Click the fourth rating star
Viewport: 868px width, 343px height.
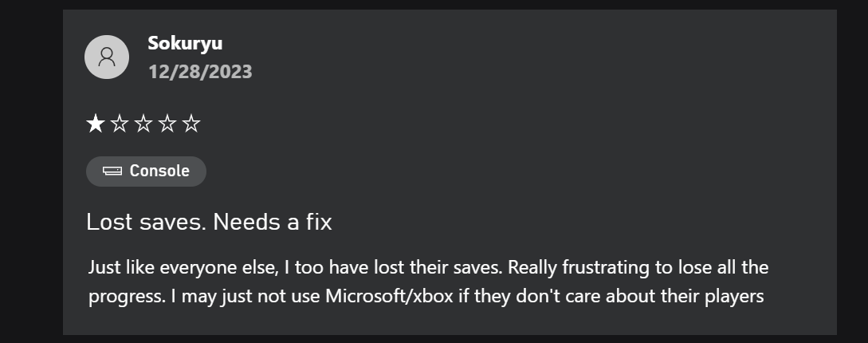point(167,124)
